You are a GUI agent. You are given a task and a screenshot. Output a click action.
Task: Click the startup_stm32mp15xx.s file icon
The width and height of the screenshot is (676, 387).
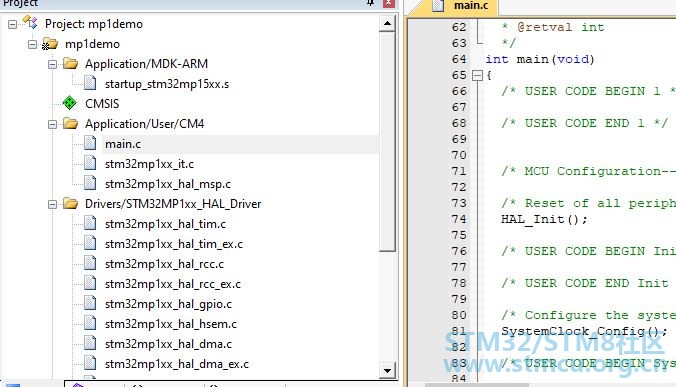point(90,83)
